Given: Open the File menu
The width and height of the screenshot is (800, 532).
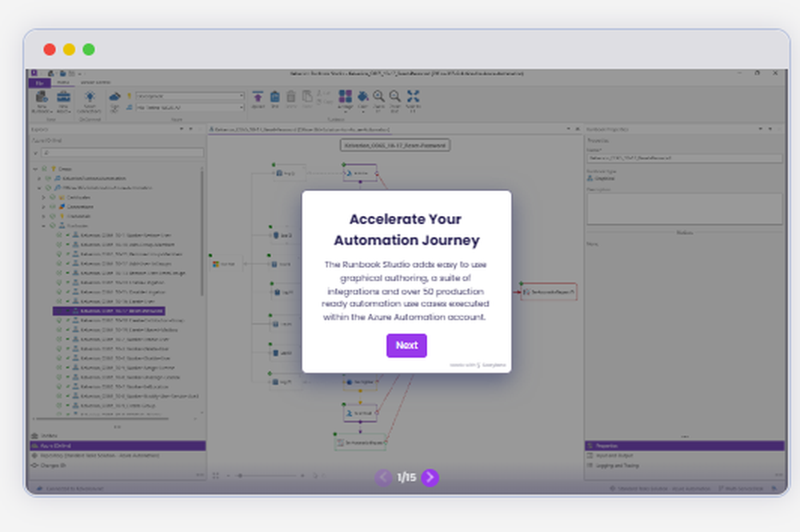Looking at the screenshot, I should pos(38,82).
